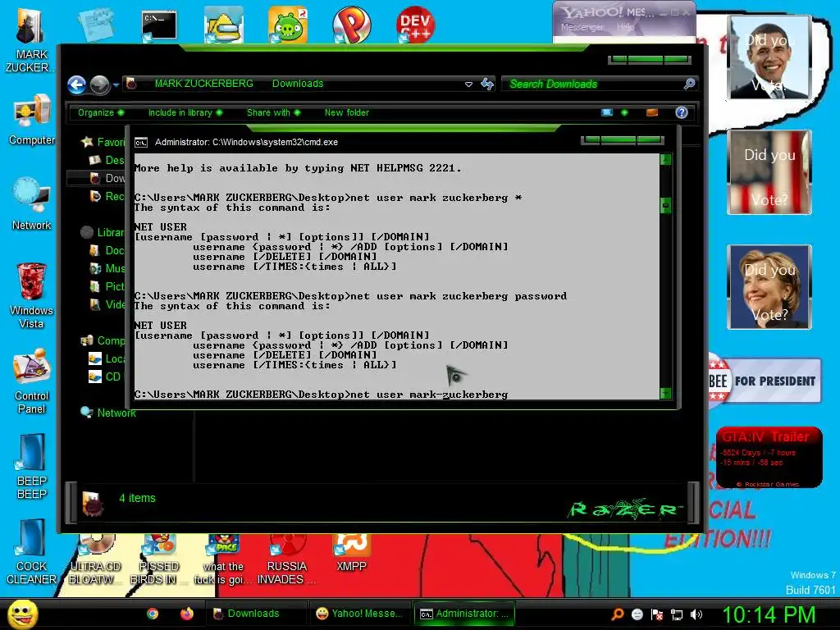Select Network in the Explorer navigation pane
The width and height of the screenshot is (840, 630).
[108, 413]
